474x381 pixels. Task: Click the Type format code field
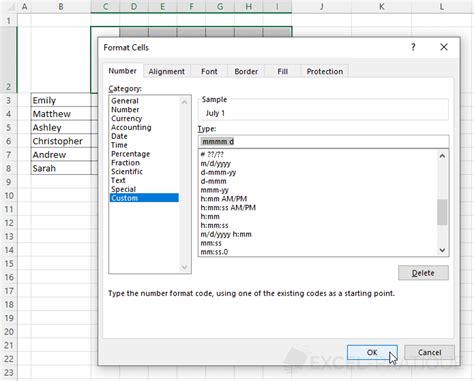tap(323, 142)
